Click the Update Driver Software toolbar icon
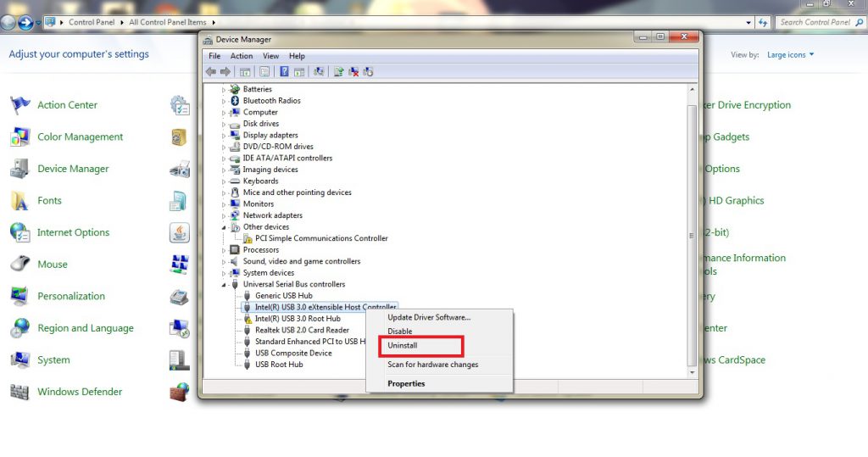The width and height of the screenshot is (868, 457). click(338, 72)
